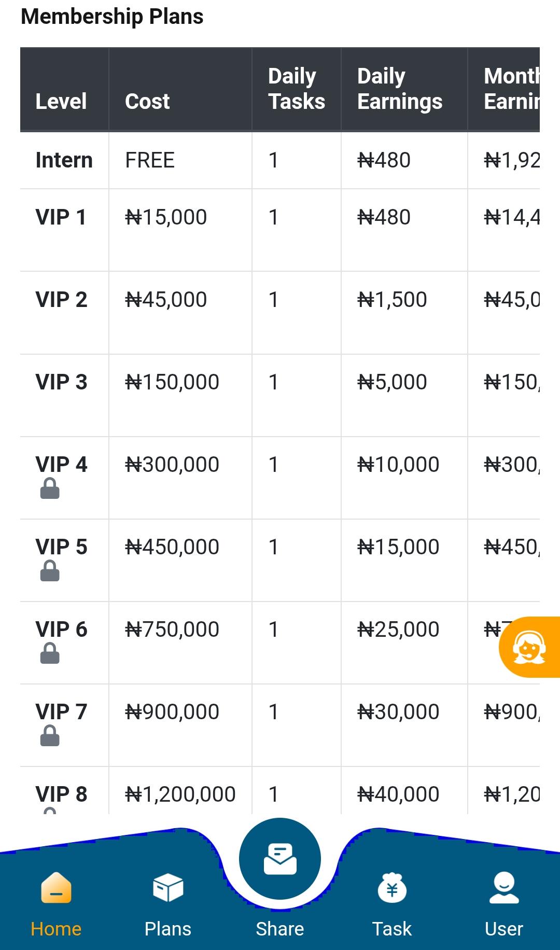Choose the VIP 3 plan label

pos(61,382)
